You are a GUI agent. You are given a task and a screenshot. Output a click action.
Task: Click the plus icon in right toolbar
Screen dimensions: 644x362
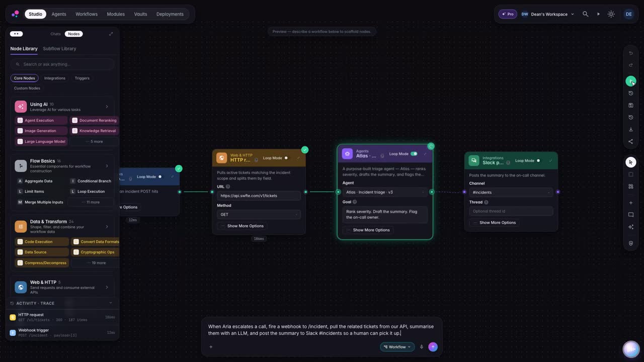pyautogui.click(x=631, y=203)
